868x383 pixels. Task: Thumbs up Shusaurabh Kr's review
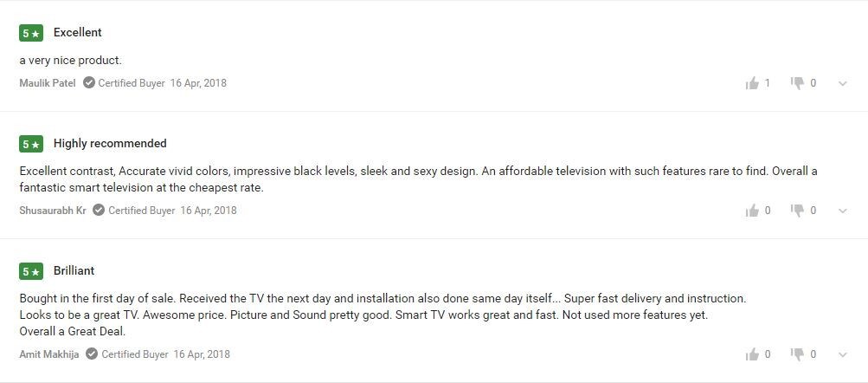pos(752,211)
